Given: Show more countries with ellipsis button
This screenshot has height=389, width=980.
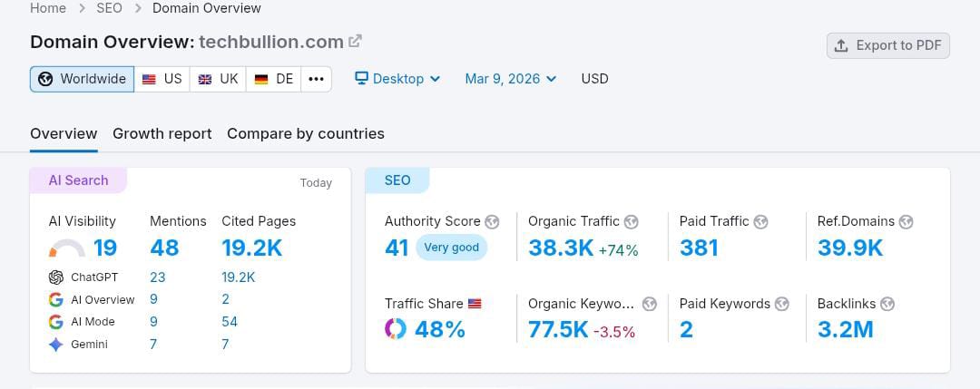Looking at the screenshot, I should point(316,79).
